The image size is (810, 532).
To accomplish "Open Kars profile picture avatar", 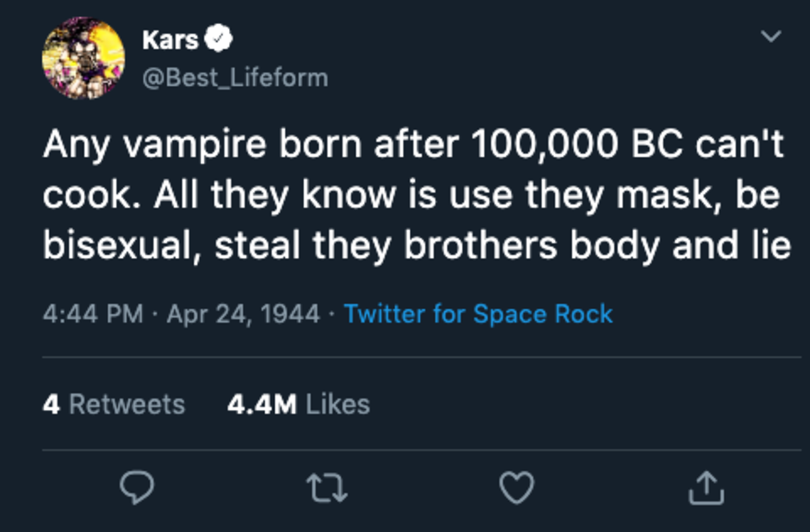I will 84,59.
